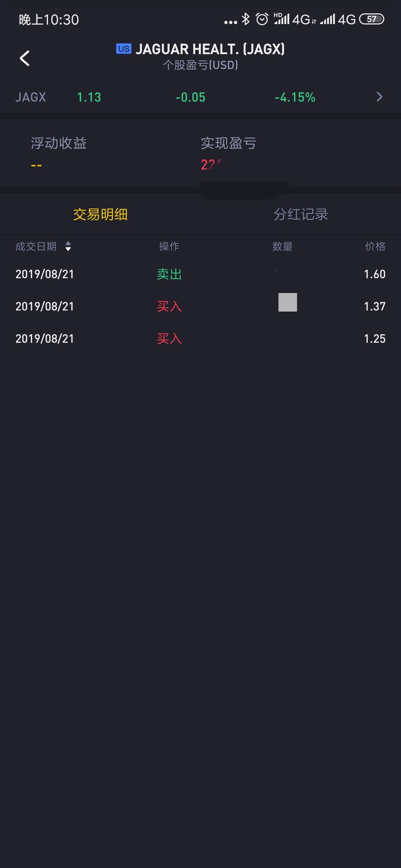Screen dimensions: 401x868
Task: Open the 买入 trade at 1.37
Action: [x=200, y=306]
